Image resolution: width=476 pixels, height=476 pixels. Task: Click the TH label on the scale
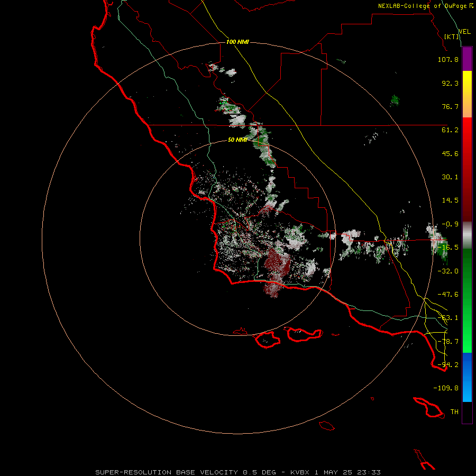pyautogui.click(x=454, y=412)
